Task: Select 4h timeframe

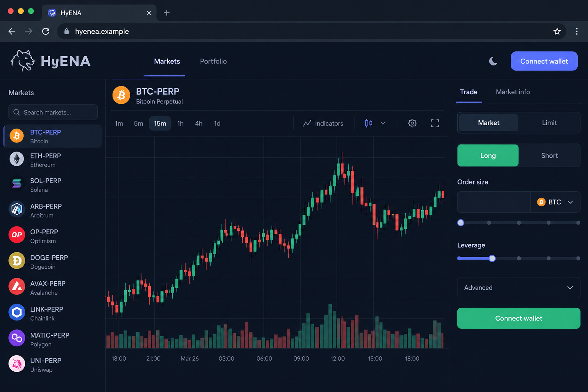Action: coord(199,123)
